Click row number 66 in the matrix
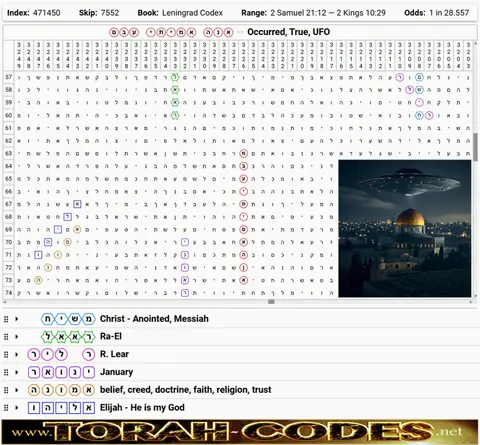This screenshot has height=445, width=480. click(9, 192)
